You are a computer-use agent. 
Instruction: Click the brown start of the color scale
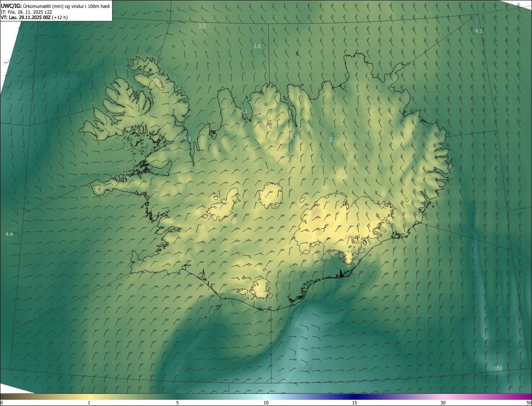pos(6,396)
